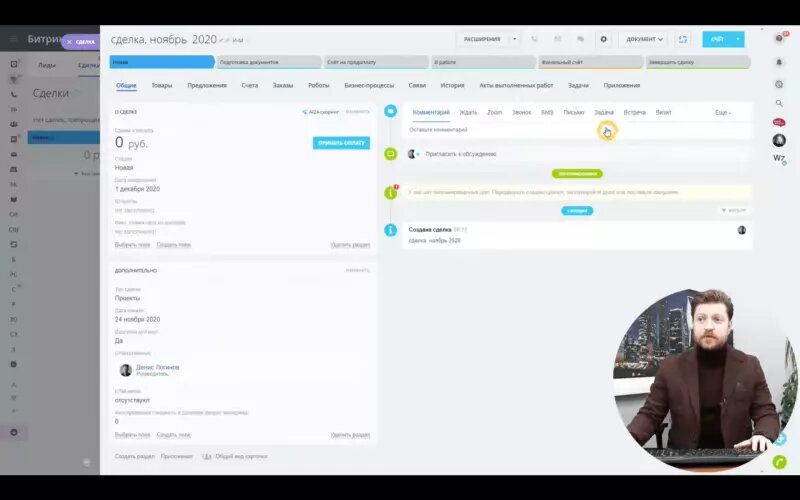The width and height of the screenshot is (800, 500).
Task: Open the Акты выполненных работ tab
Action: click(x=516, y=85)
